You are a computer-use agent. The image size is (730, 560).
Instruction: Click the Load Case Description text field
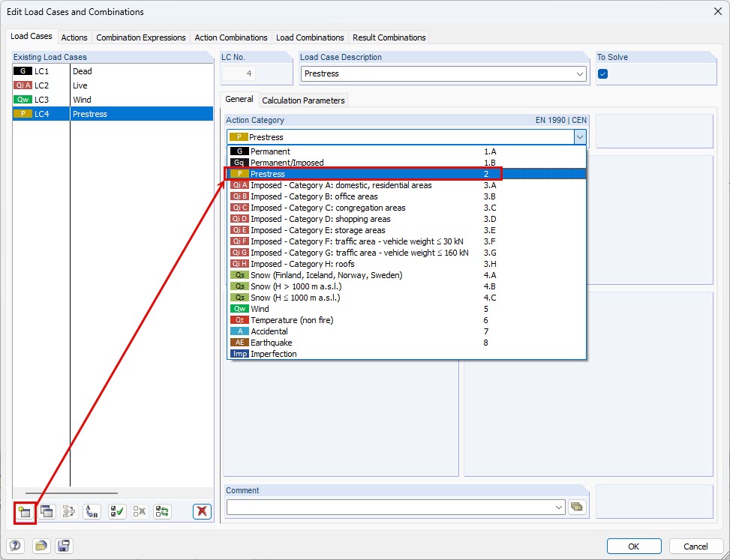click(x=437, y=74)
